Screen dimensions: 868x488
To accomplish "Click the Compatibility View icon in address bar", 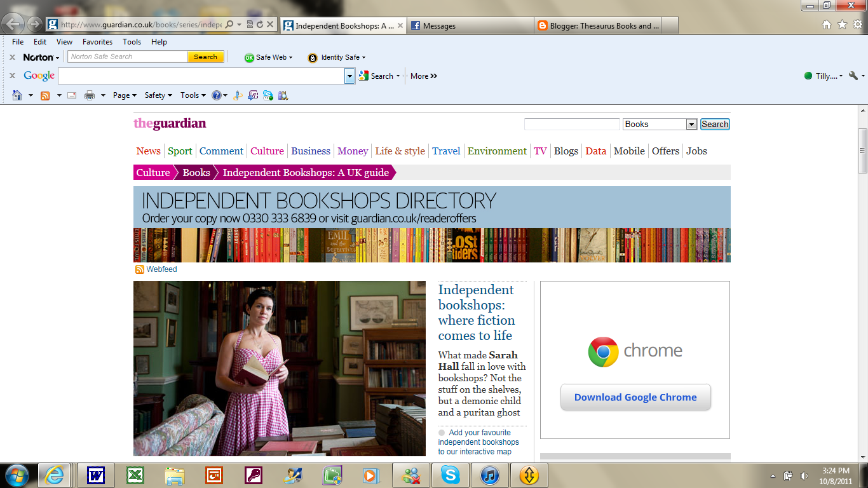I will pyautogui.click(x=250, y=25).
